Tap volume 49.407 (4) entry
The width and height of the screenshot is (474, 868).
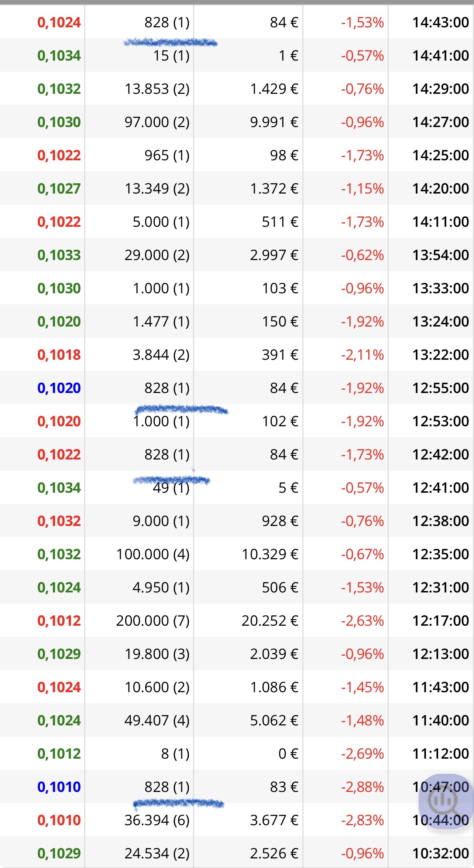pyautogui.click(x=157, y=720)
